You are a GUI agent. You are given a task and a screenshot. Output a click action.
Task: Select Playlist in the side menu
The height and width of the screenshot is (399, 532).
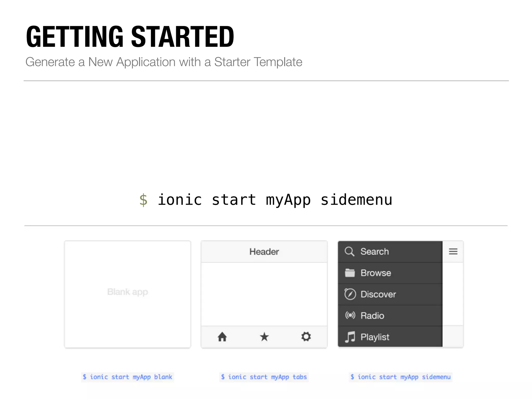click(x=390, y=337)
